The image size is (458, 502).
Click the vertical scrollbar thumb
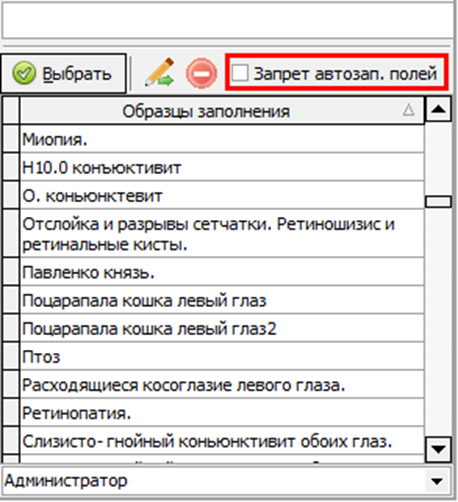(438, 202)
